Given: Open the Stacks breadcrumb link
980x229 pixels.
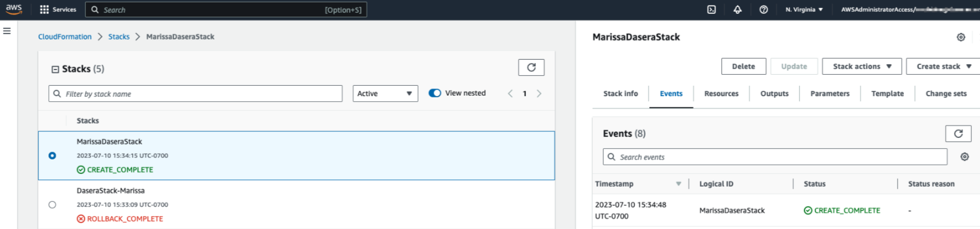Looking at the screenshot, I should 119,37.
